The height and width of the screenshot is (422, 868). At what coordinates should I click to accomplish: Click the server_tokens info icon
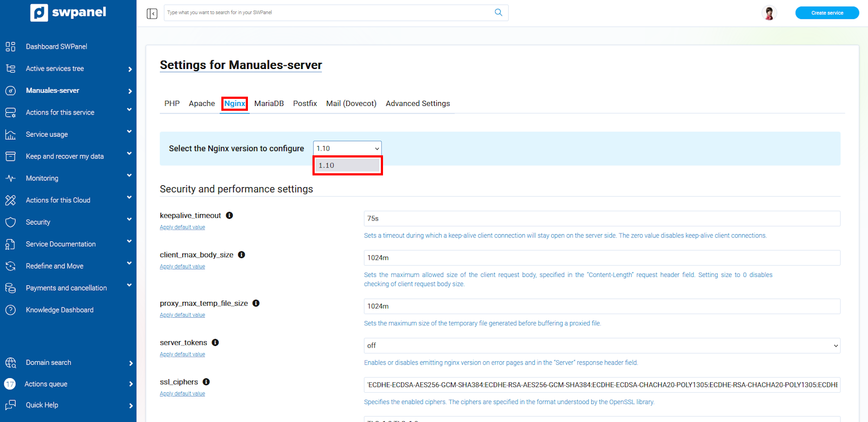[215, 343]
